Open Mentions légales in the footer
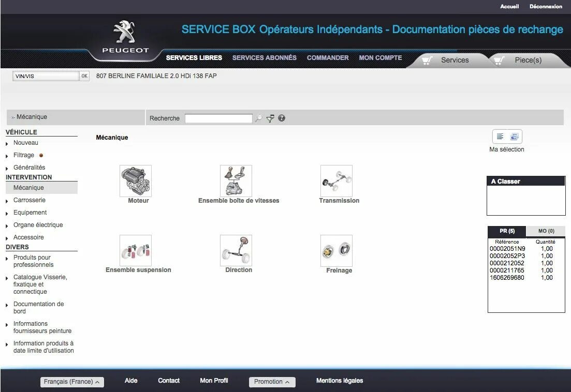Viewport: 571px width, 392px height. 340,381
